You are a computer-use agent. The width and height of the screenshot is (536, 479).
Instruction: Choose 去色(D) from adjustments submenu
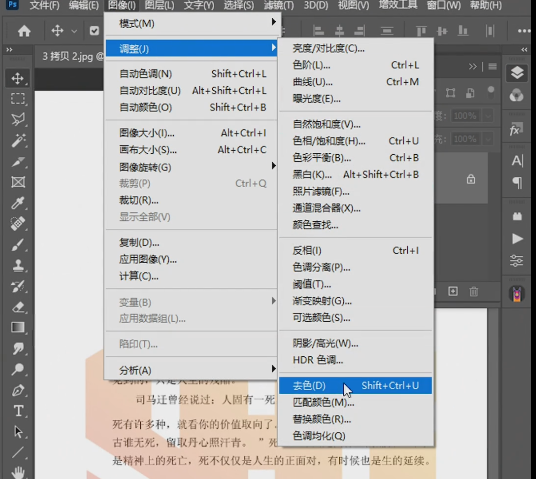tap(356, 386)
